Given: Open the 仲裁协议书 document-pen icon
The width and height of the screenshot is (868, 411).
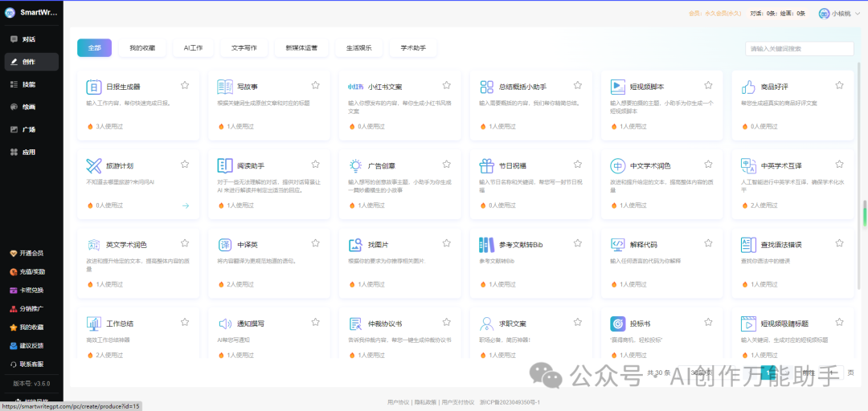Looking at the screenshot, I should [355, 323].
